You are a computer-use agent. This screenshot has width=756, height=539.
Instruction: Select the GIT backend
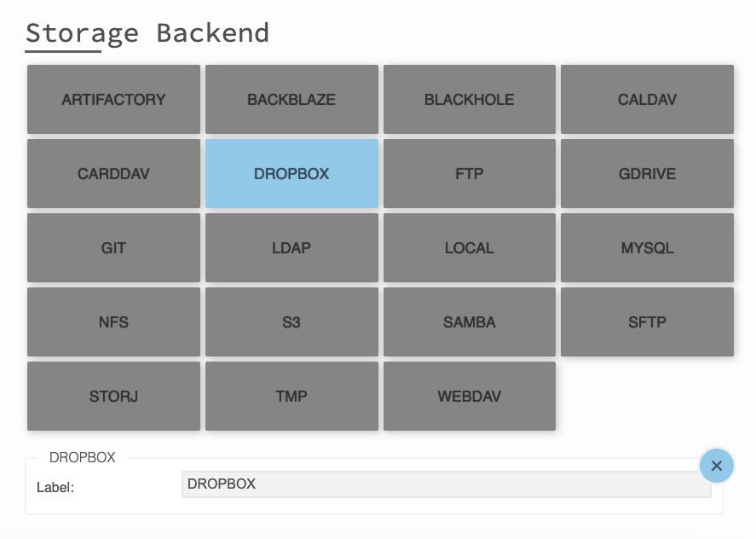pos(113,247)
